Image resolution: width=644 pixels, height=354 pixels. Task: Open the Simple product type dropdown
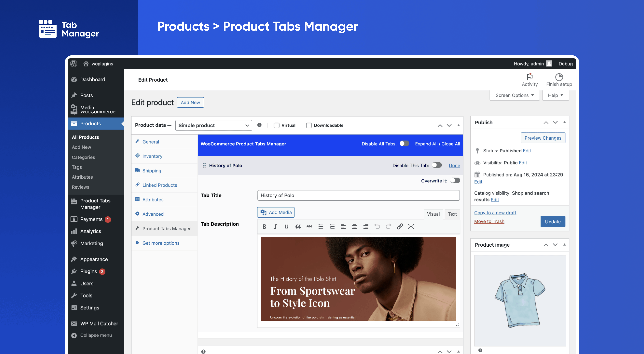pos(213,125)
